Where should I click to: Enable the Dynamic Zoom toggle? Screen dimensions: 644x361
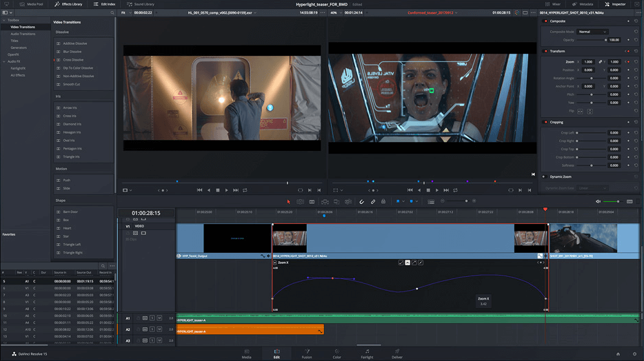click(x=546, y=176)
